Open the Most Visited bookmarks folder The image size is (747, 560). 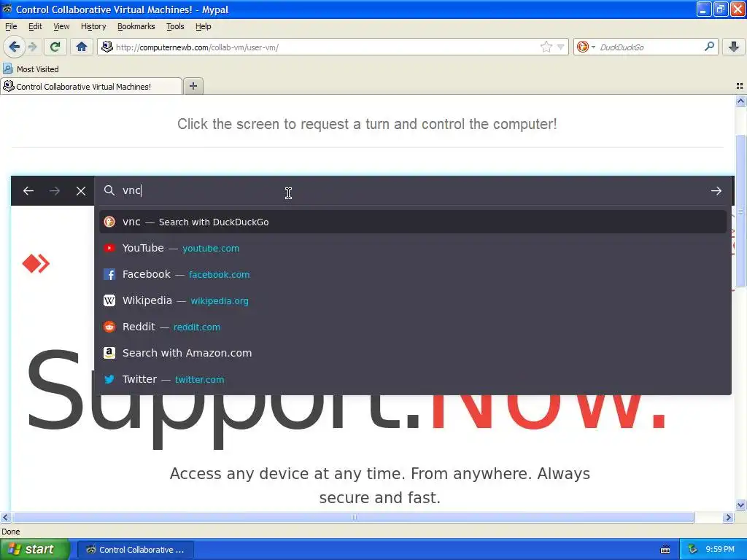point(31,69)
